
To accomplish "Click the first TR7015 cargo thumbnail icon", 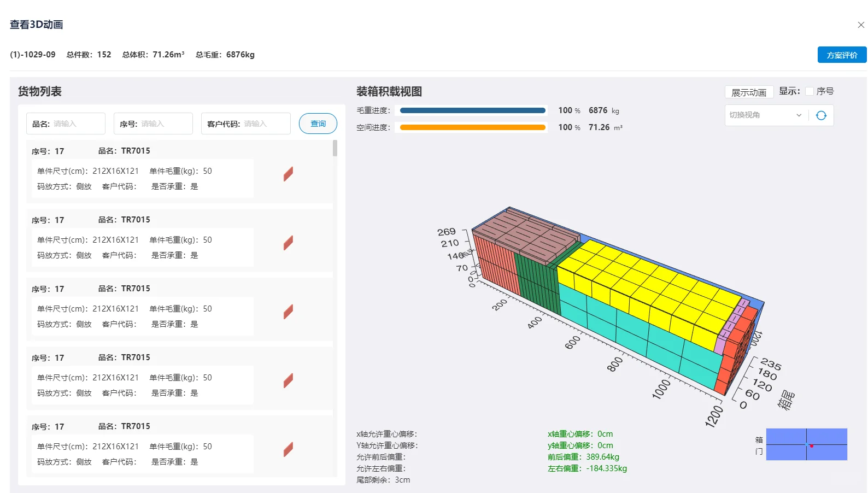I will tap(288, 174).
